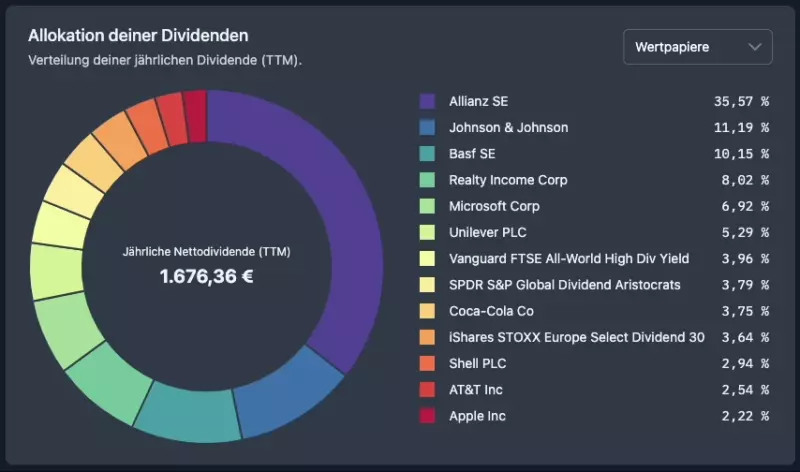Click the chevron arrow in Wertpapiere selector
800x472 pixels.
coord(754,47)
